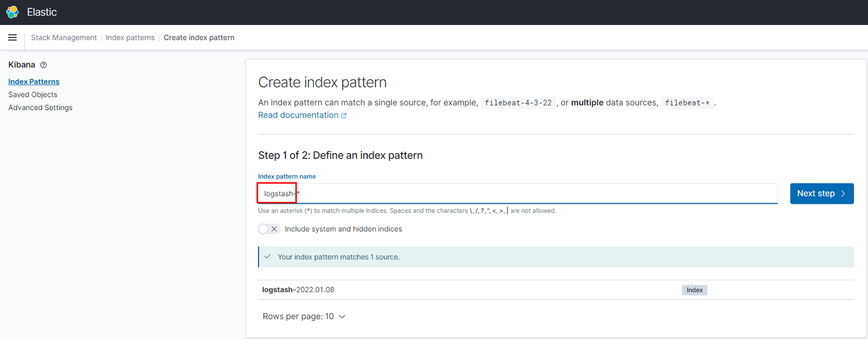Click the external link icon beside Read documentation
The image size is (868, 340).
pos(343,116)
